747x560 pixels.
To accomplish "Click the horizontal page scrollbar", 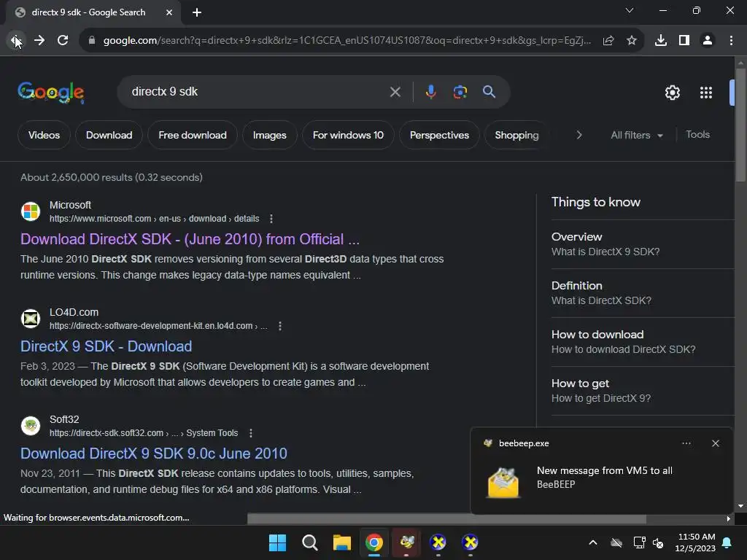I will (446, 518).
